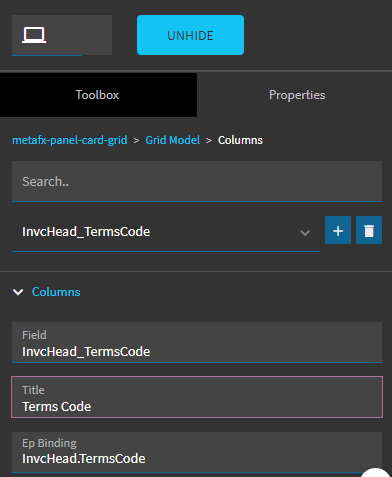Edit the Ep Binding InvcHead.TermsCode field
The width and height of the screenshot is (392, 477).
[197, 452]
